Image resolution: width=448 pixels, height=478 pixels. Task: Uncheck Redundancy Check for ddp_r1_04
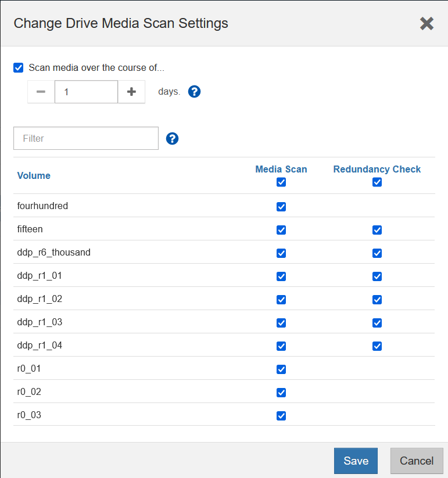(377, 346)
